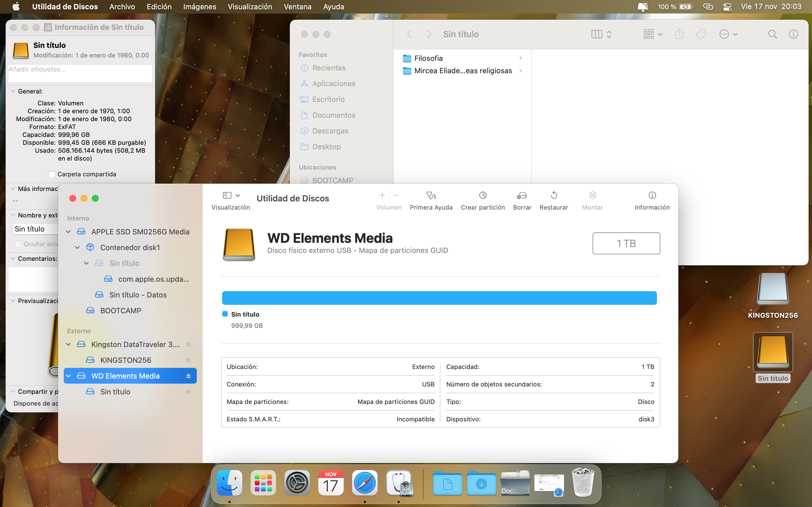812x507 pixels.
Task: Toggle the Ocultar extensión checkbox
Action: pyautogui.click(x=18, y=244)
